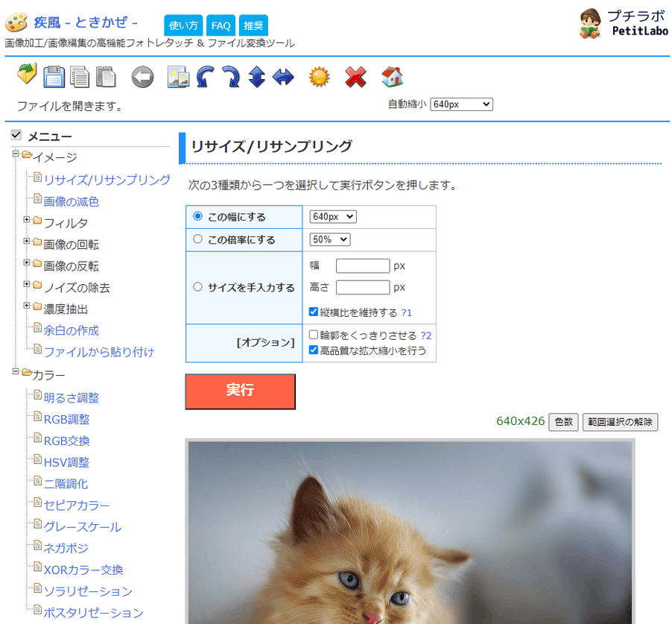The height and width of the screenshot is (624, 672).
Task: Open HSV調整 menu item
Action: pos(66,462)
